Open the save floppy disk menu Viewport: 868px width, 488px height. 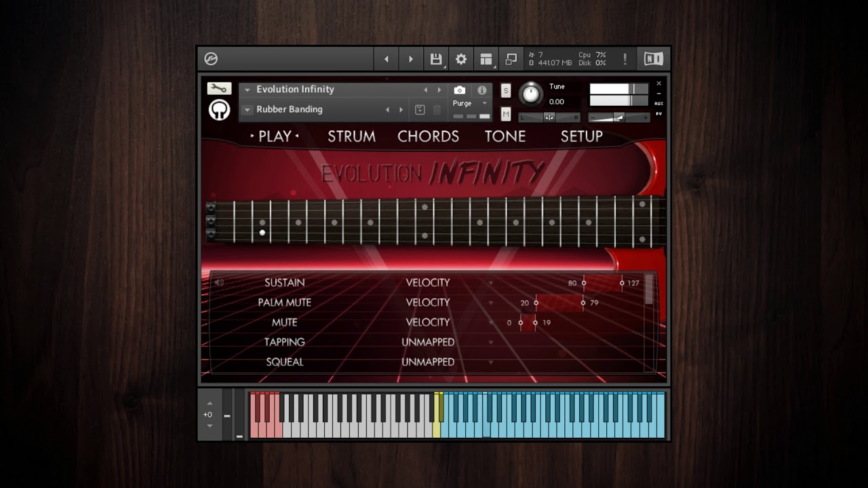tap(436, 59)
